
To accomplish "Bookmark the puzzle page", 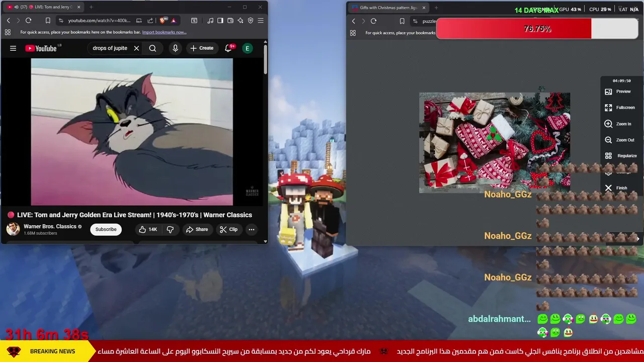I will (402, 21).
